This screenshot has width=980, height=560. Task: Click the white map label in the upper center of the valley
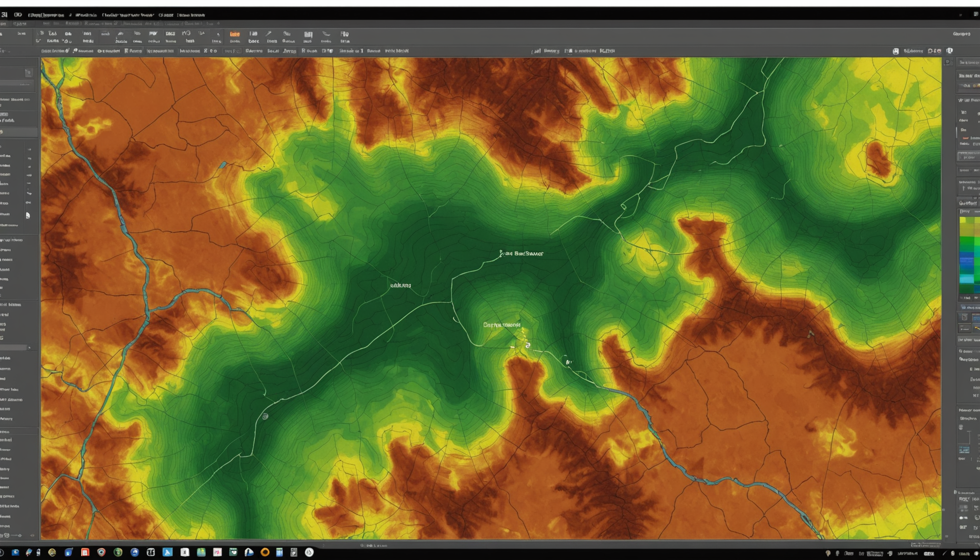click(x=522, y=253)
